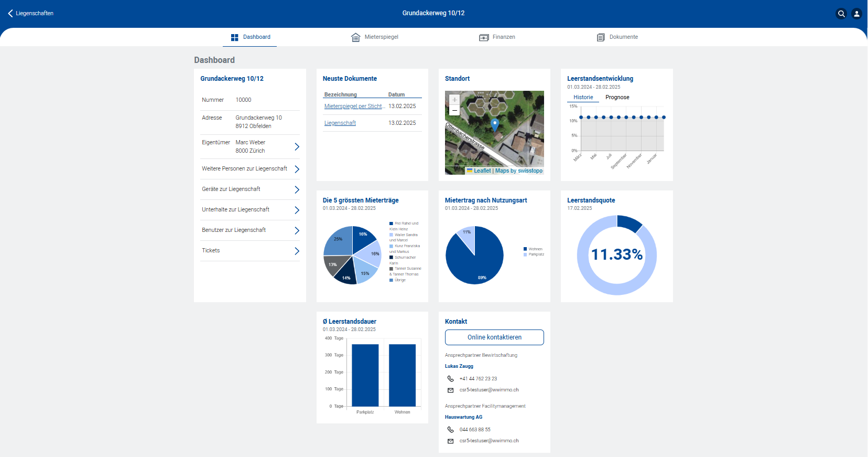Viewport: 868px width, 457px height.
Task: Click the Finanzen money icon
Action: [484, 37]
